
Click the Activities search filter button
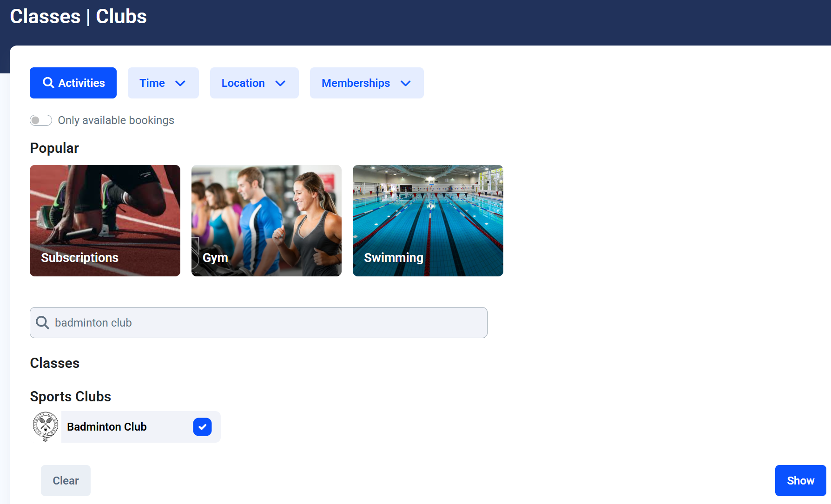coord(73,83)
